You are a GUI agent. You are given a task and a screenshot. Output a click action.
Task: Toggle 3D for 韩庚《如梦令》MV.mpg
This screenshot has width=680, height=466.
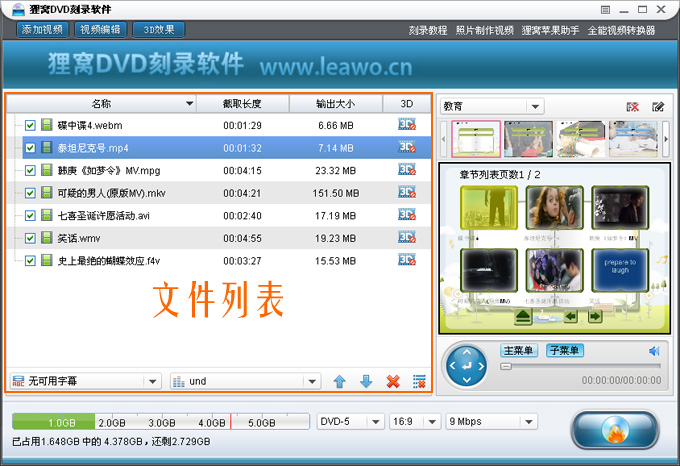[407, 170]
